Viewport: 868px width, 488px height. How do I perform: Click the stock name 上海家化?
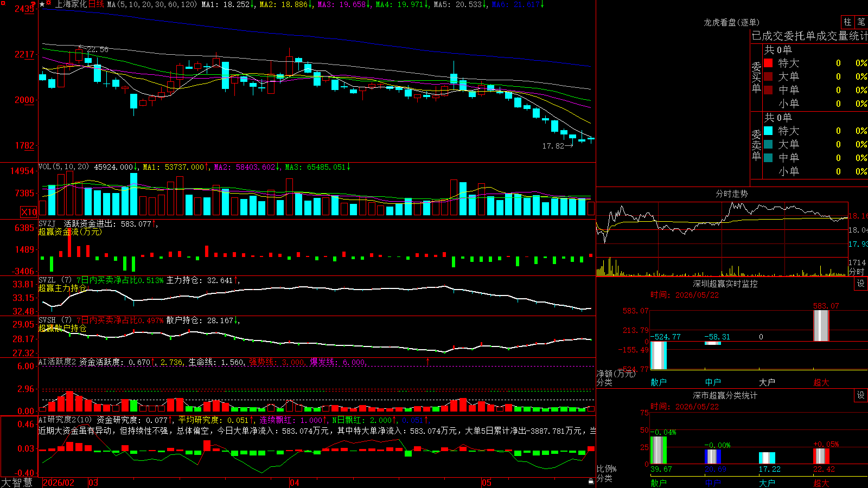click(71, 4)
